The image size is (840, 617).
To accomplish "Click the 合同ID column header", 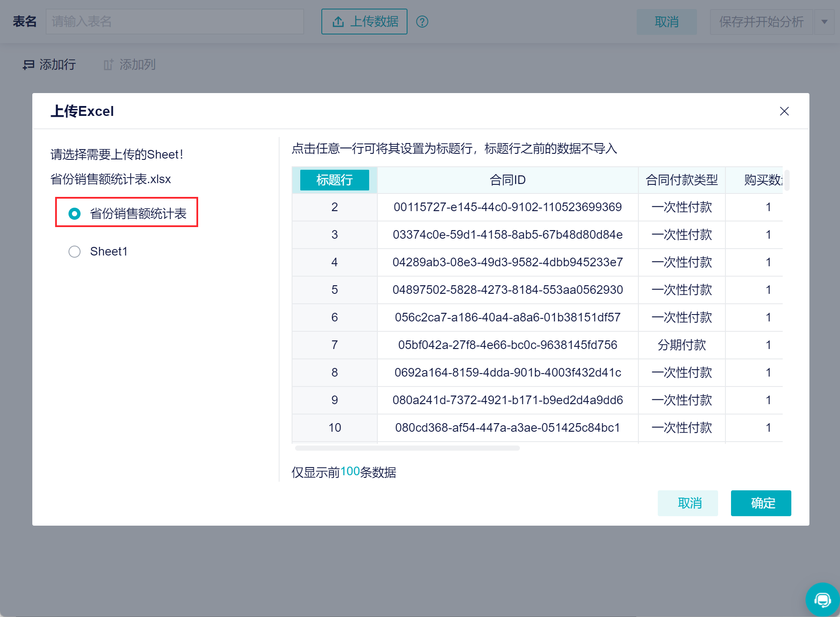I will [x=507, y=180].
